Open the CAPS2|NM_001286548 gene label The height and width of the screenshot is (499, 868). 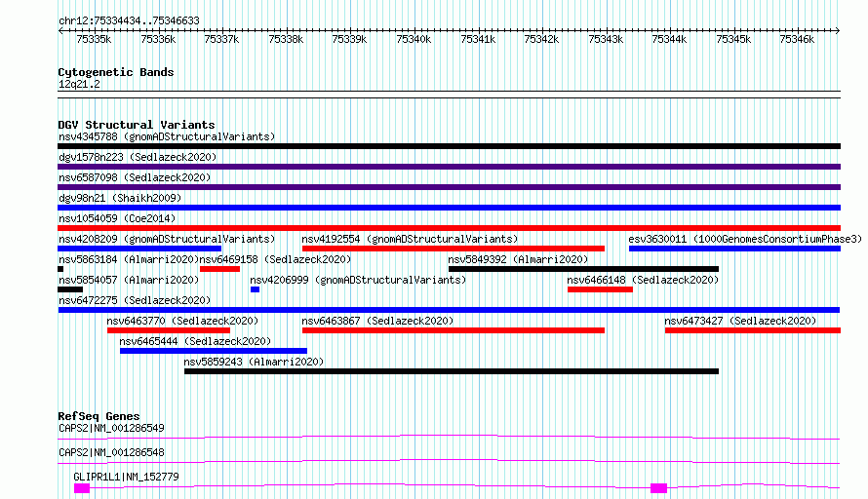[x=111, y=452]
